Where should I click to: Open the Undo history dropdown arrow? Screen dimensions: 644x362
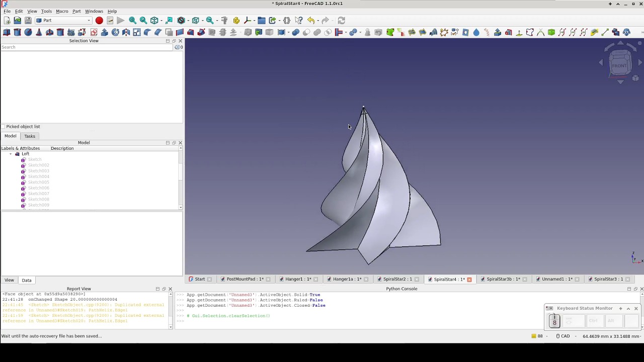click(x=318, y=20)
